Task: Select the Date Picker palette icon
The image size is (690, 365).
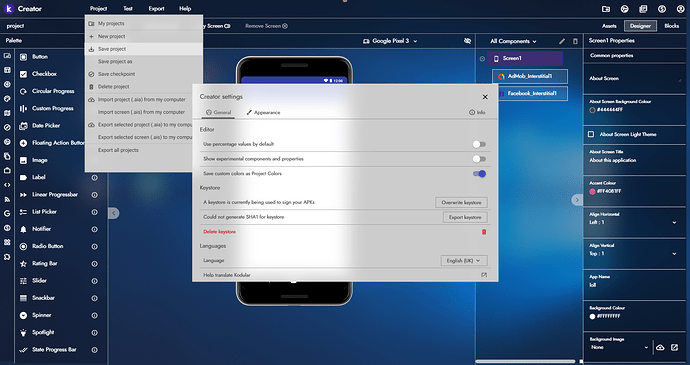Action: 23,125
